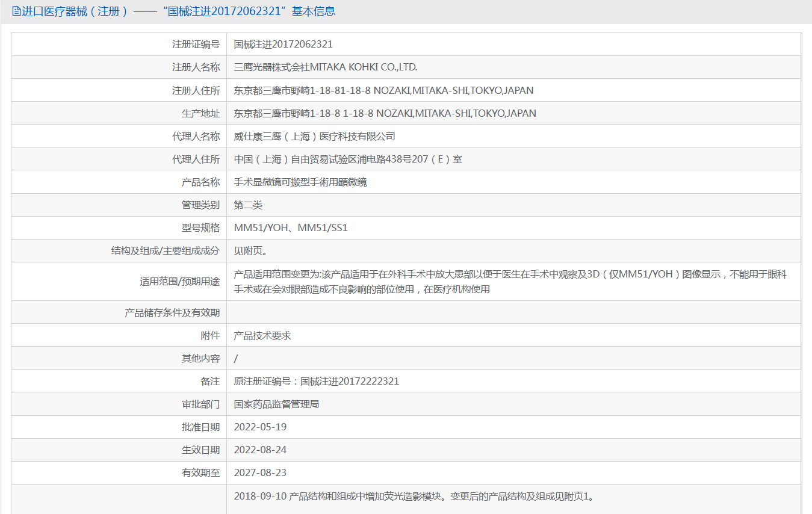Click the 国械注进20172062321 value in the 注册证编号 row
Image resolution: width=812 pixels, height=514 pixels.
point(284,45)
